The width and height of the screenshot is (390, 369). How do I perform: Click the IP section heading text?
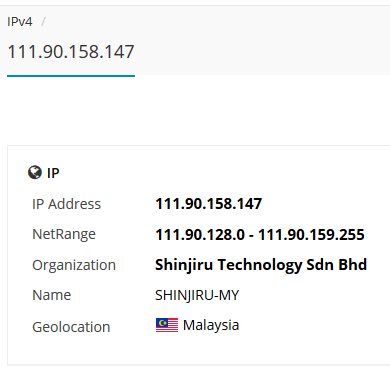click(x=53, y=173)
